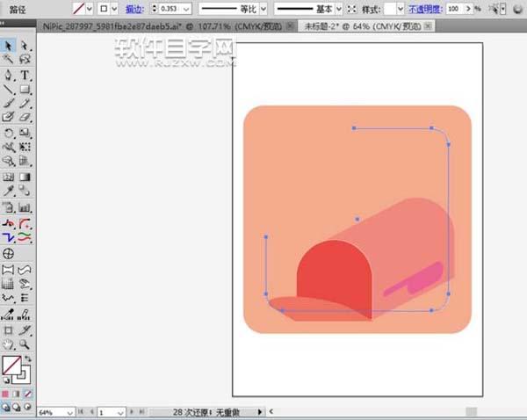Click the 描边 stroke panel link
The height and width of the screenshot is (420, 527).
(134, 8)
